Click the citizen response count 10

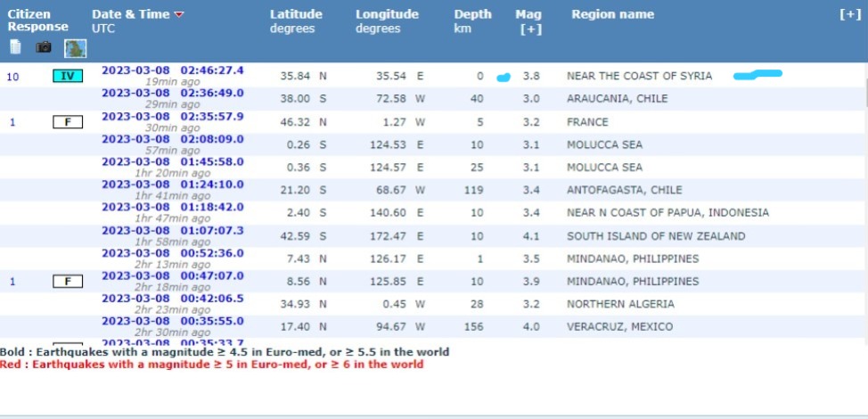pos(12,77)
